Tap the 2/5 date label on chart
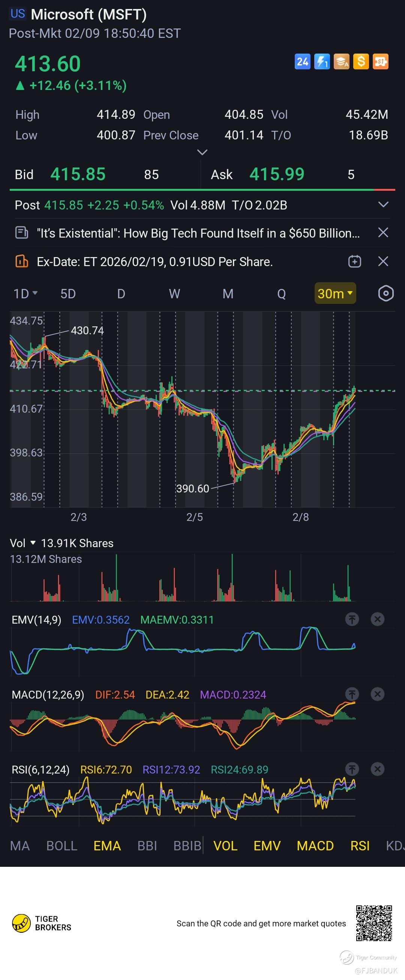Screen dimensions: 405x980 click(195, 517)
